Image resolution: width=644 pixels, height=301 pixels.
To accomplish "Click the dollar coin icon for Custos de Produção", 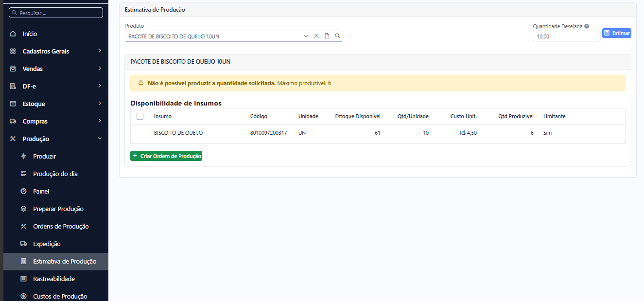I will (x=23, y=296).
